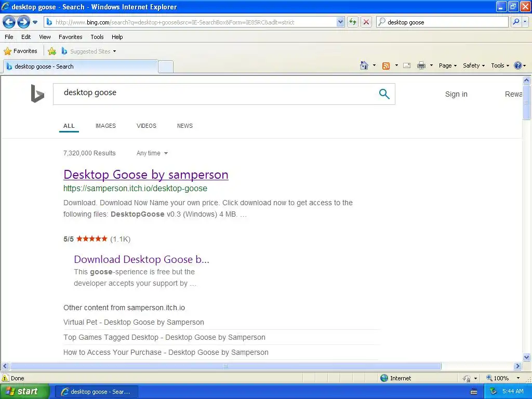
Task: Open the File menu
Action: pos(9,37)
